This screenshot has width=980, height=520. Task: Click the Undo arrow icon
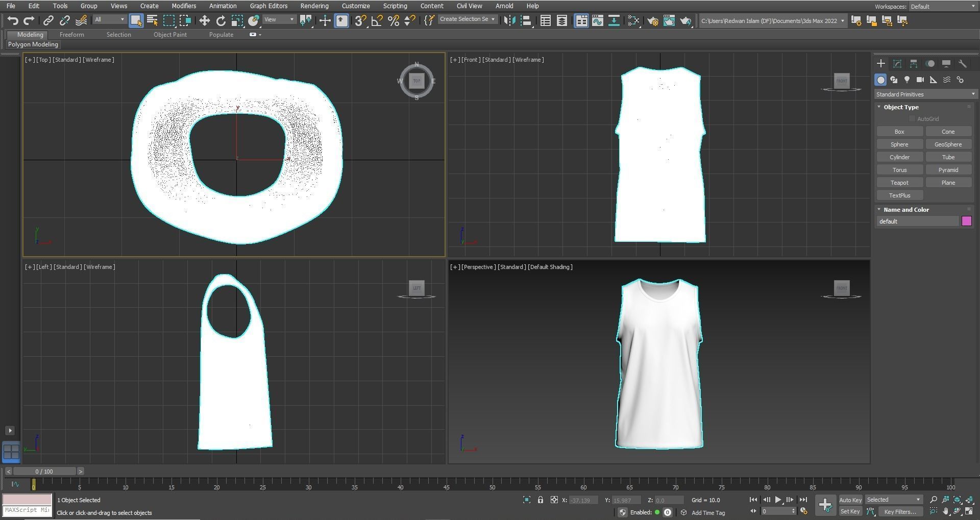click(13, 20)
